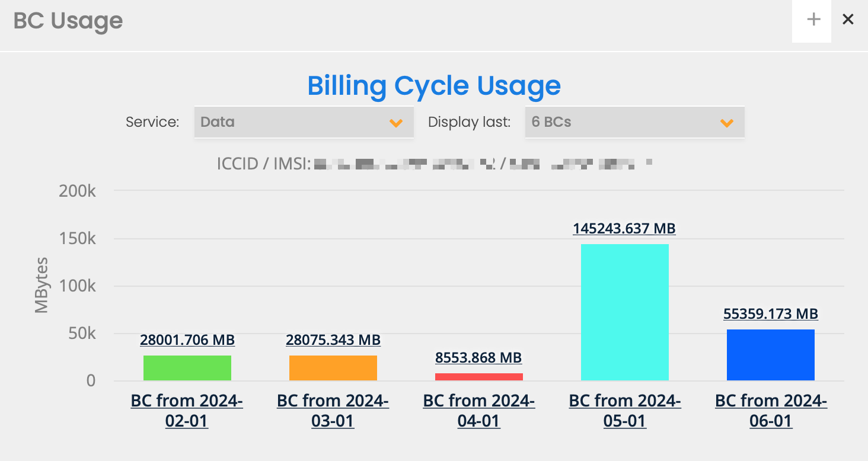868x461 pixels.
Task: Click the orange chevron beside 6 BCs
Action: (x=727, y=123)
